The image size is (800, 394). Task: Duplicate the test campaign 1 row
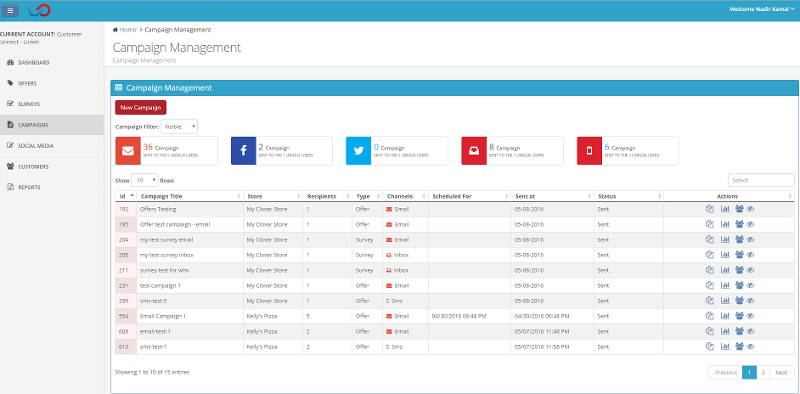click(710, 285)
